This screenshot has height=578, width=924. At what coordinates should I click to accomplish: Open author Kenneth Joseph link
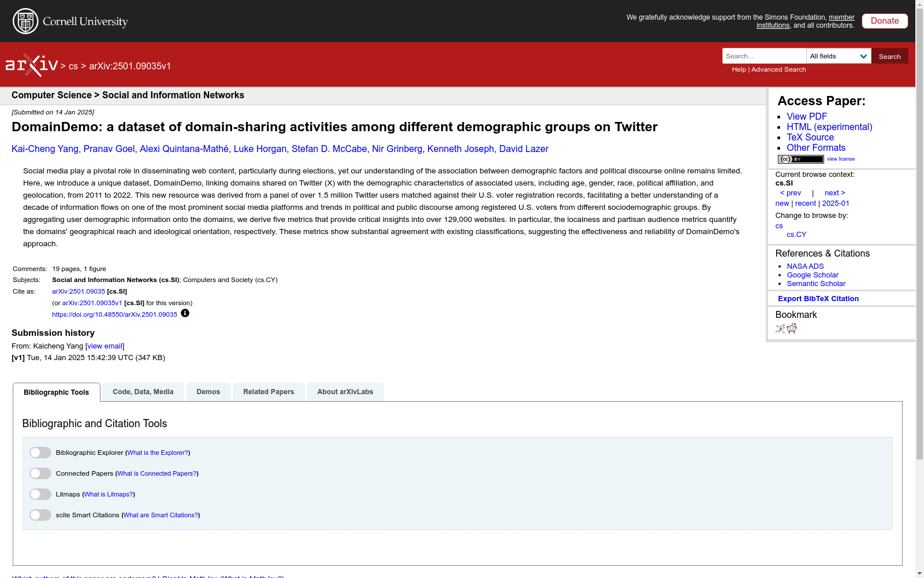461,149
